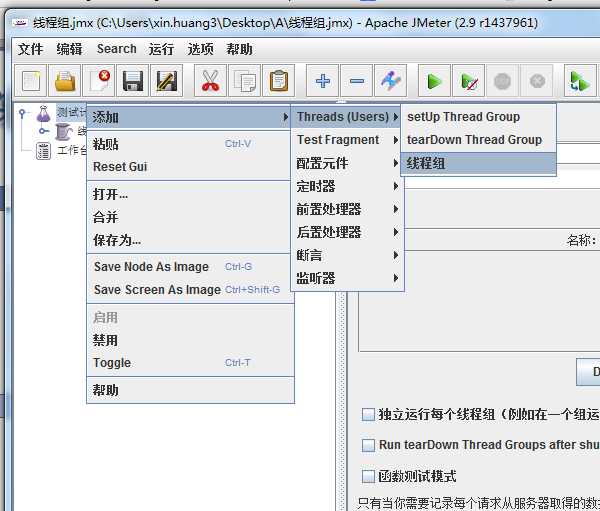Collapse all nodes with the minus icon
This screenshot has width=600, height=511.
click(357, 81)
